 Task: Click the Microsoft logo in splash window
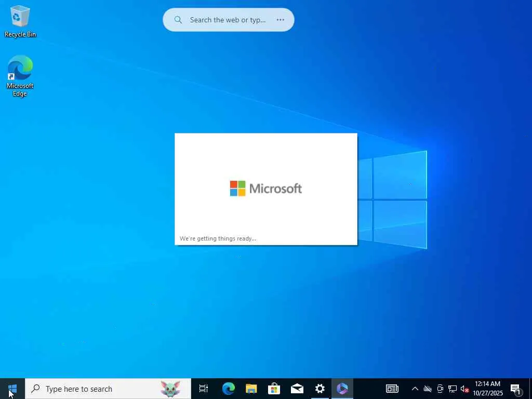(x=266, y=188)
